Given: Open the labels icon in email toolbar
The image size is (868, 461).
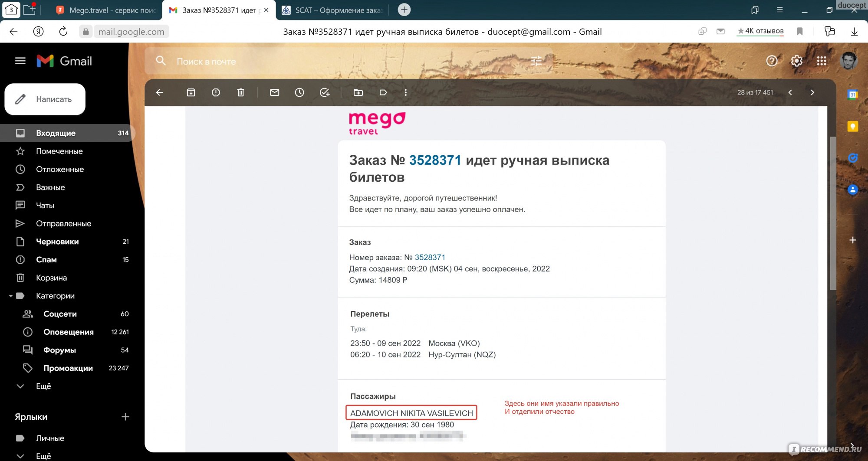Looking at the screenshot, I should click(x=383, y=92).
